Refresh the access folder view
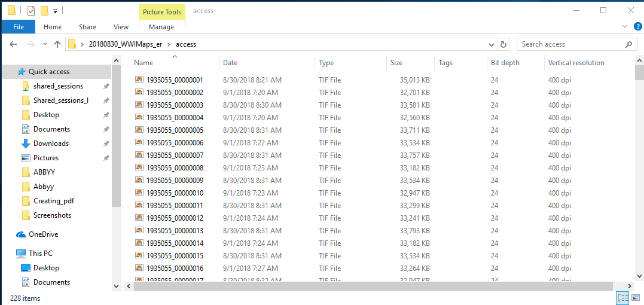644x305 pixels. coord(503,44)
